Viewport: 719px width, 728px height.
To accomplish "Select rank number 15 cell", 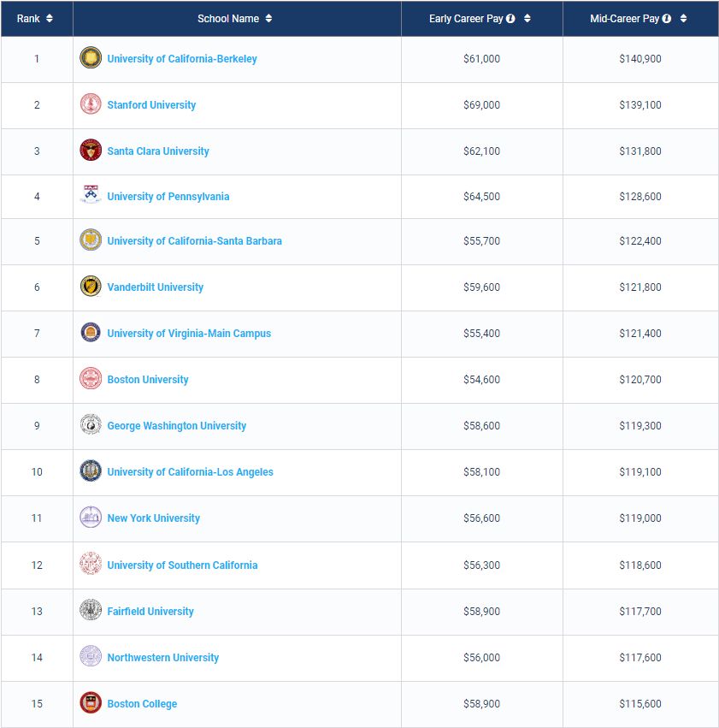I will coord(37,704).
